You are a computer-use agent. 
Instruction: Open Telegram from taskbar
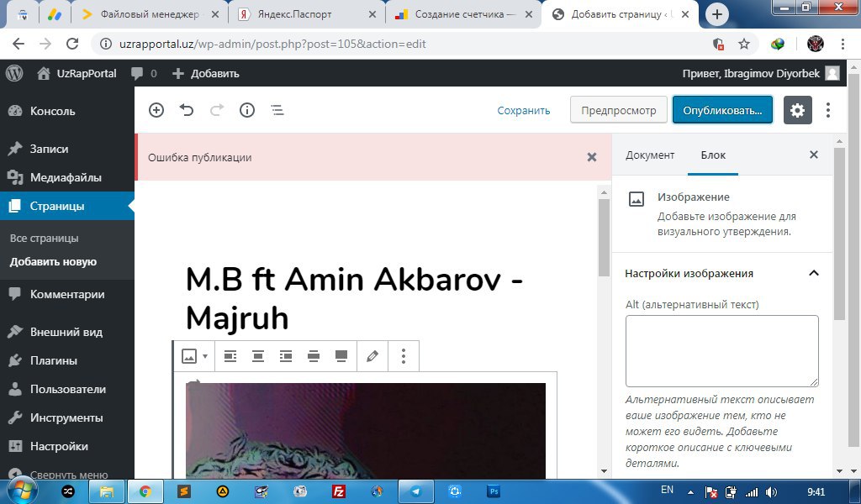point(415,491)
